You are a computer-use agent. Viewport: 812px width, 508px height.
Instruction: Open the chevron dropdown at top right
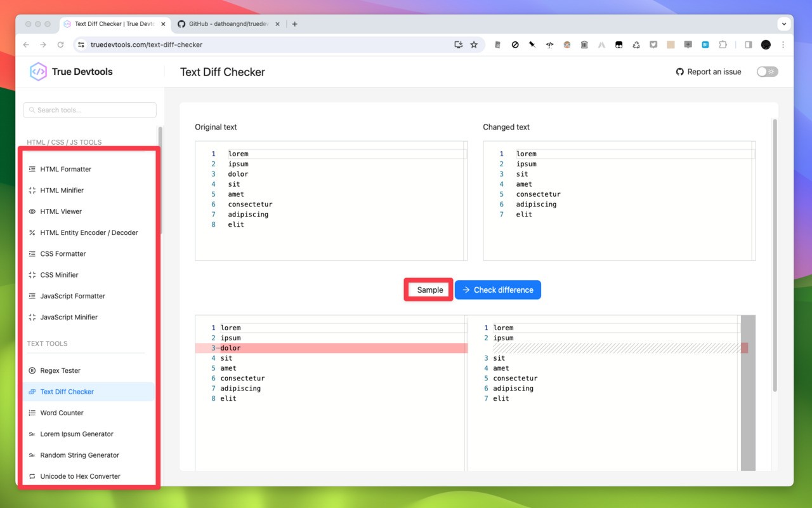click(784, 23)
